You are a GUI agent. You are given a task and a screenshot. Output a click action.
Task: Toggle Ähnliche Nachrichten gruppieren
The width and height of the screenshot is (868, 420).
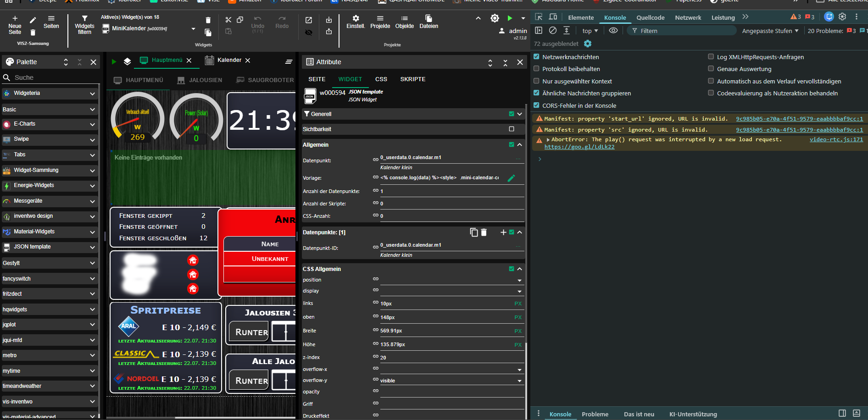pos(536,93)
